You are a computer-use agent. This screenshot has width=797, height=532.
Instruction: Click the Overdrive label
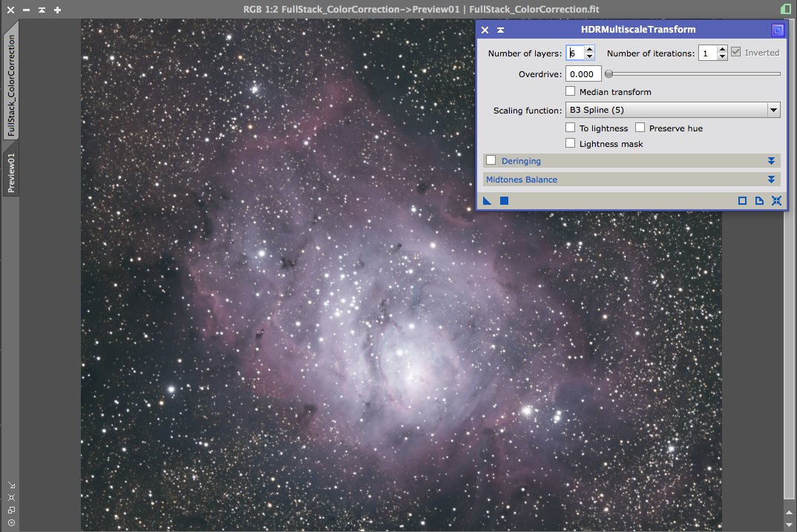[x=539, y=74]
